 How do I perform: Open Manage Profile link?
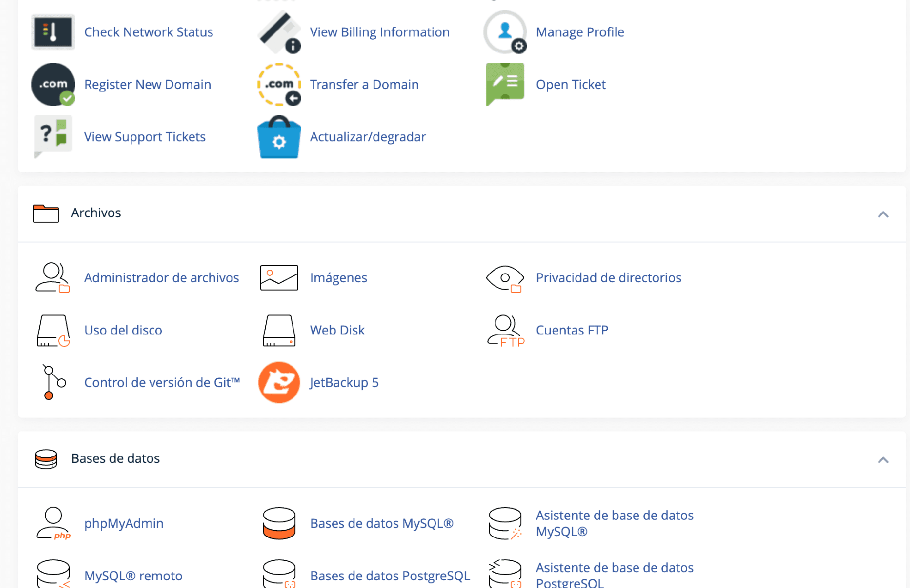coord(580,32)
